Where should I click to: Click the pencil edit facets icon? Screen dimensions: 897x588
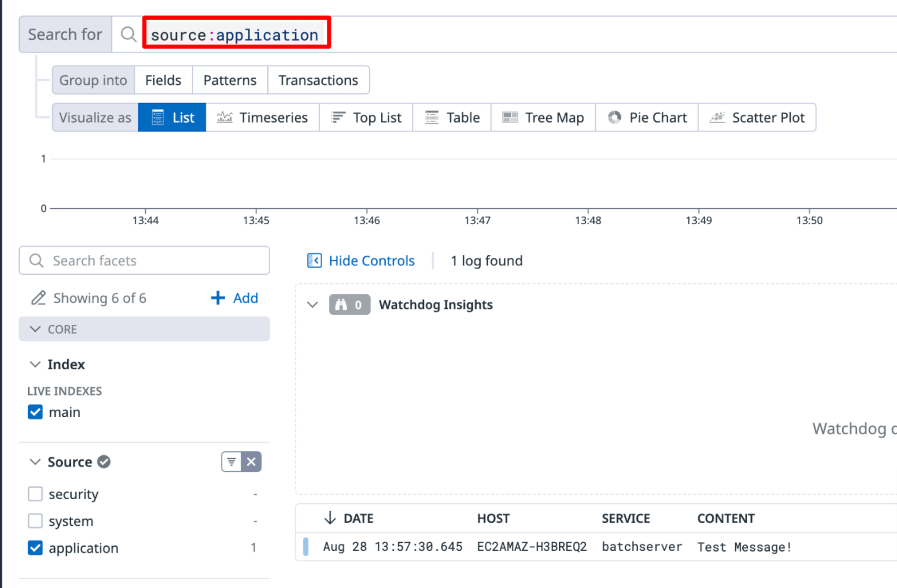pyautogui.click(x=39, y=298)
